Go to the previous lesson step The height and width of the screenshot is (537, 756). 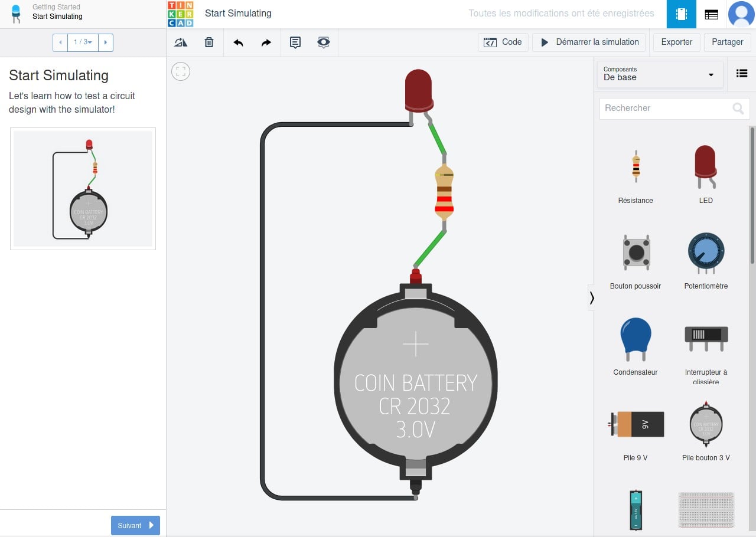coord(60,42)
